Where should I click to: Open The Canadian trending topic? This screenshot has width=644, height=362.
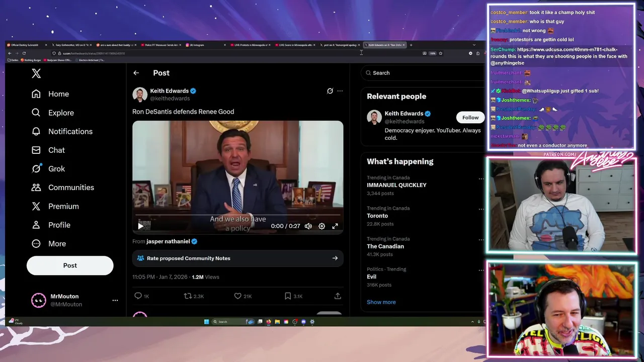pyautogui.click(x=385, y=246)
